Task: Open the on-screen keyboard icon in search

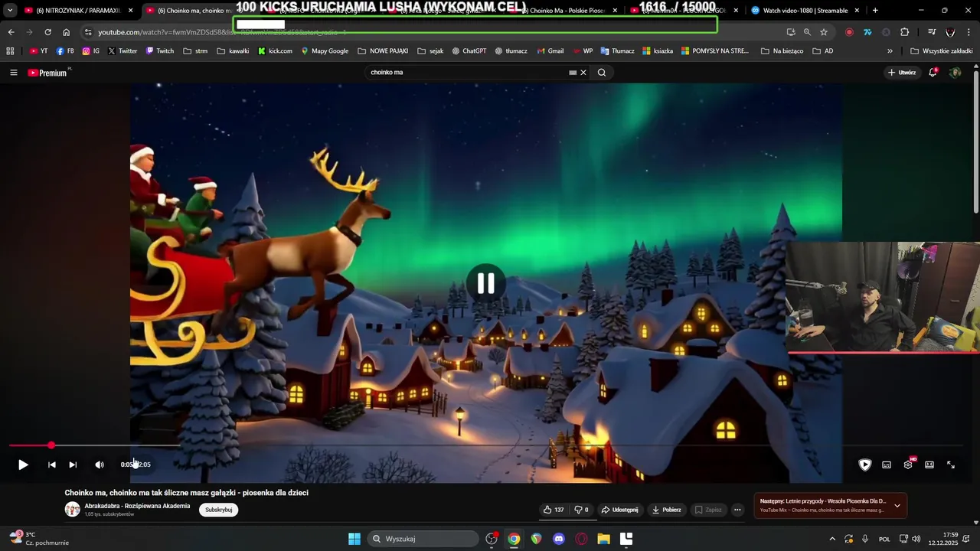Action: tap(573, 73)
